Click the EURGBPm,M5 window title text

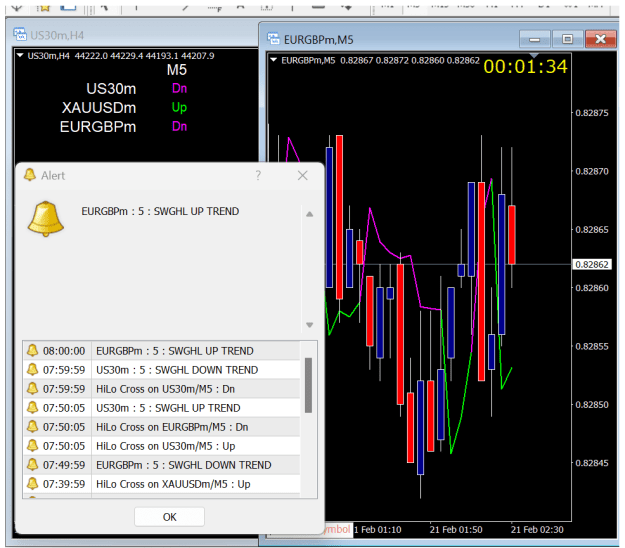click(318, 40)
